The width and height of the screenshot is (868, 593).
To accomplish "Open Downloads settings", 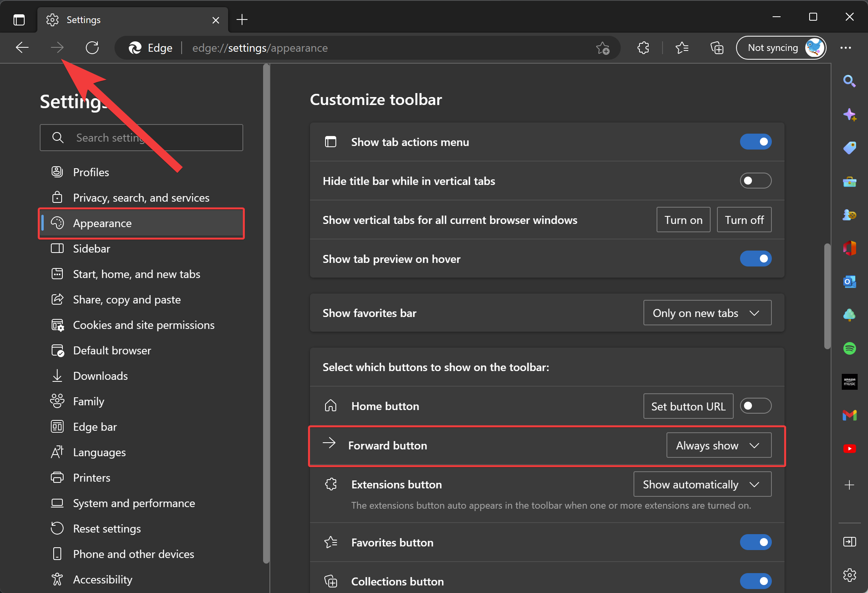I will (141, 376).
